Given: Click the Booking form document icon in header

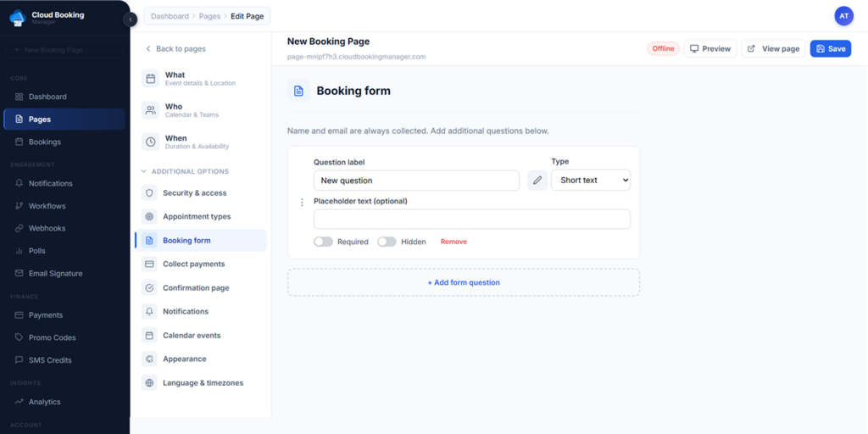Looking at the screenshot, I should [298, 91].
